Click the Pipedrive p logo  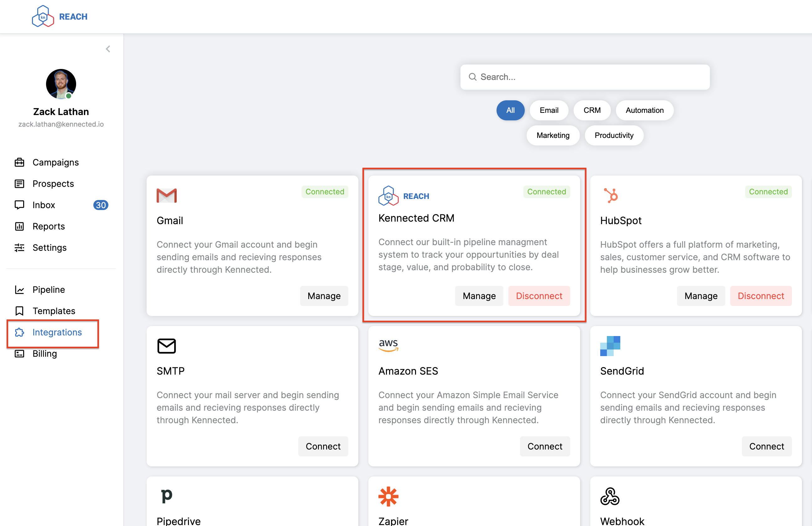pyautogui.click(x=166, y=496)
